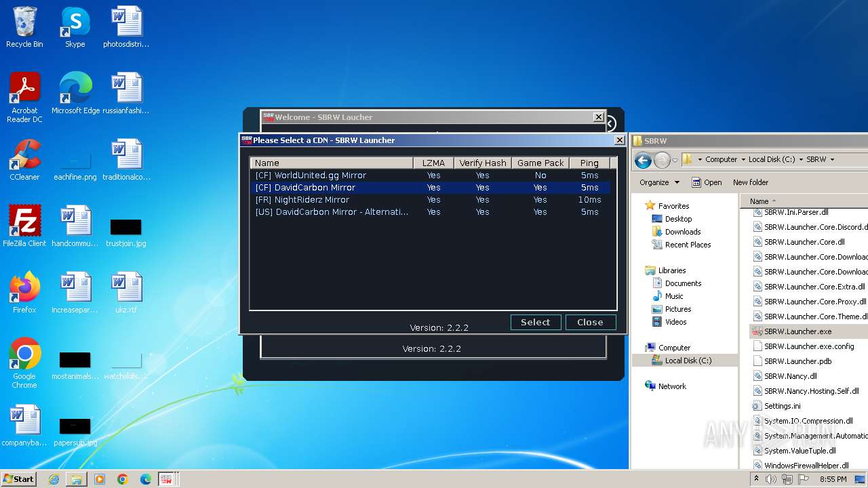Open the ukz.rtf desktop file
The width and height of the screenshot is (868, 488).
(x=126, y=293)
